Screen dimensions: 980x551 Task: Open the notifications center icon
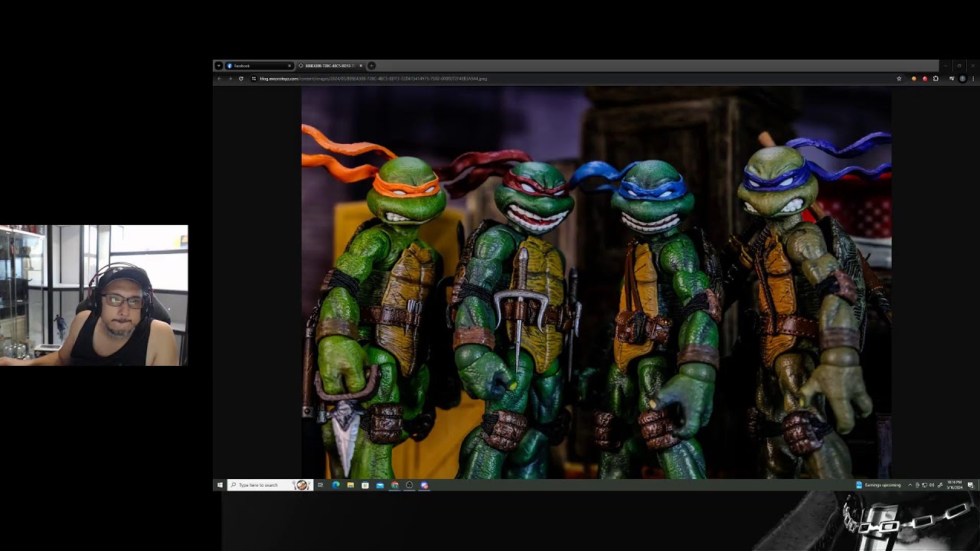(x=971, y=485)
